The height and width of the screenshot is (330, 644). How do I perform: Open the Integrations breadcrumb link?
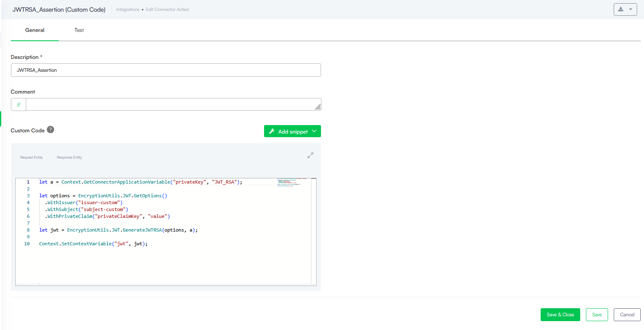(x=128, y=9)
